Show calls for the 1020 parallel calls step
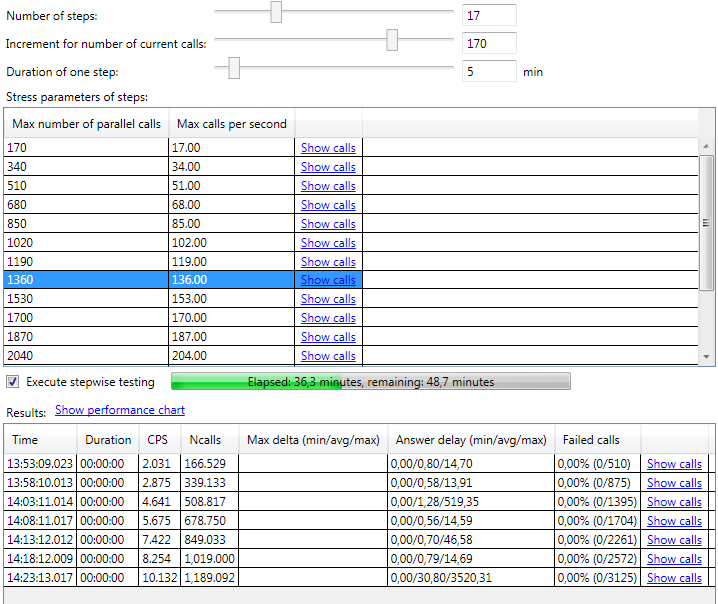 click(x=328, y=243)
